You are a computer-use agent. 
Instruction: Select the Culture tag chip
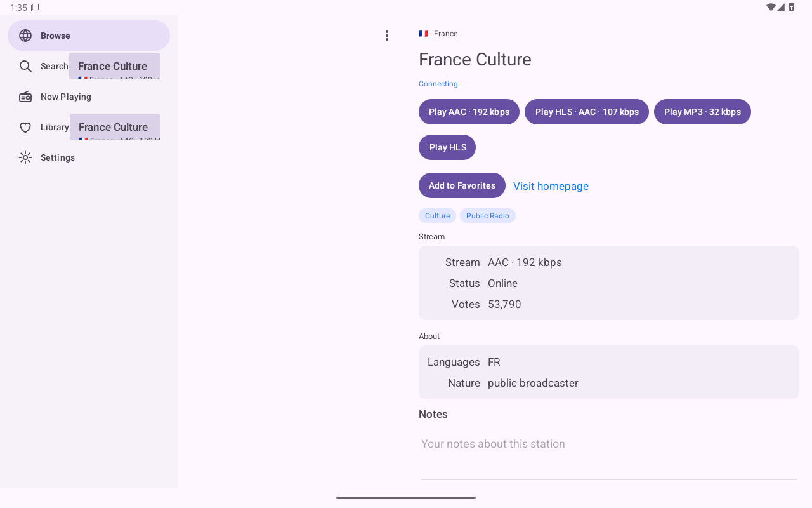point(437,216)
